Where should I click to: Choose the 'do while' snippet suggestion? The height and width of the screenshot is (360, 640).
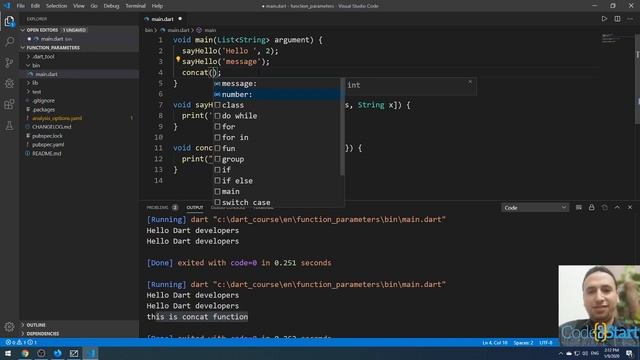coord(277,116)
